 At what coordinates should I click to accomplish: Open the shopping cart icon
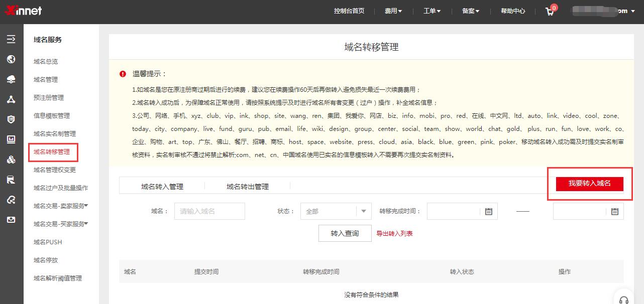click(x=550, y=12)
